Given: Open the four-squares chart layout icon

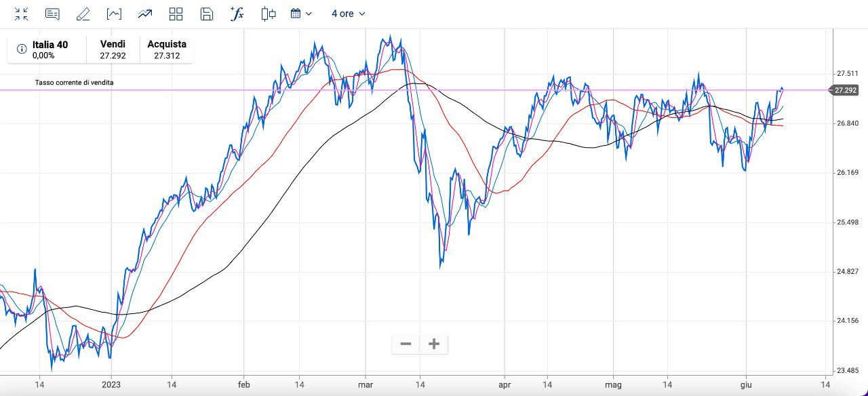Looking at the screenshot, I should coord(176,14).
